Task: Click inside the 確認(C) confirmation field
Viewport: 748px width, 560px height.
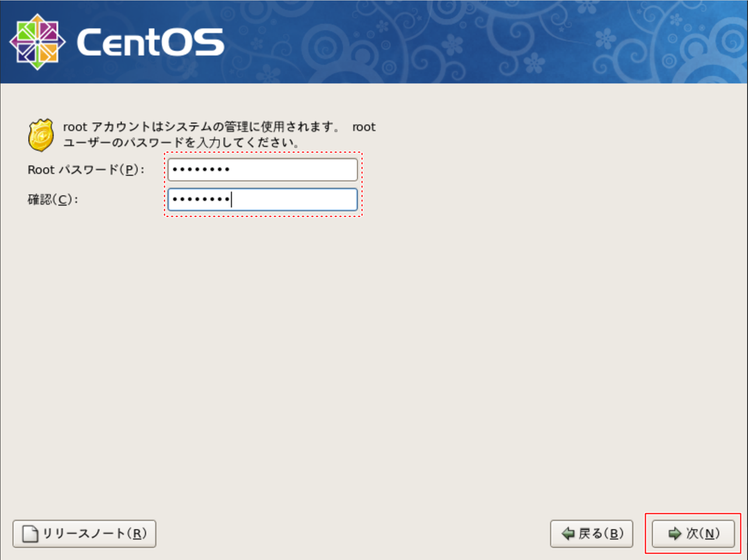Action: [262, 200]
